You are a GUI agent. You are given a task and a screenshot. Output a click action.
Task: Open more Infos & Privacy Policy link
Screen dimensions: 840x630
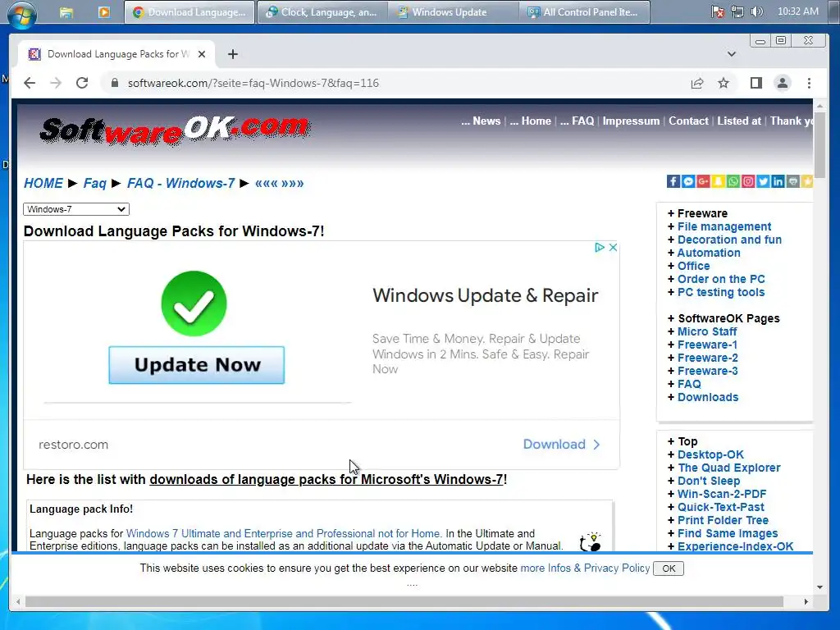[x=585, y=568]
